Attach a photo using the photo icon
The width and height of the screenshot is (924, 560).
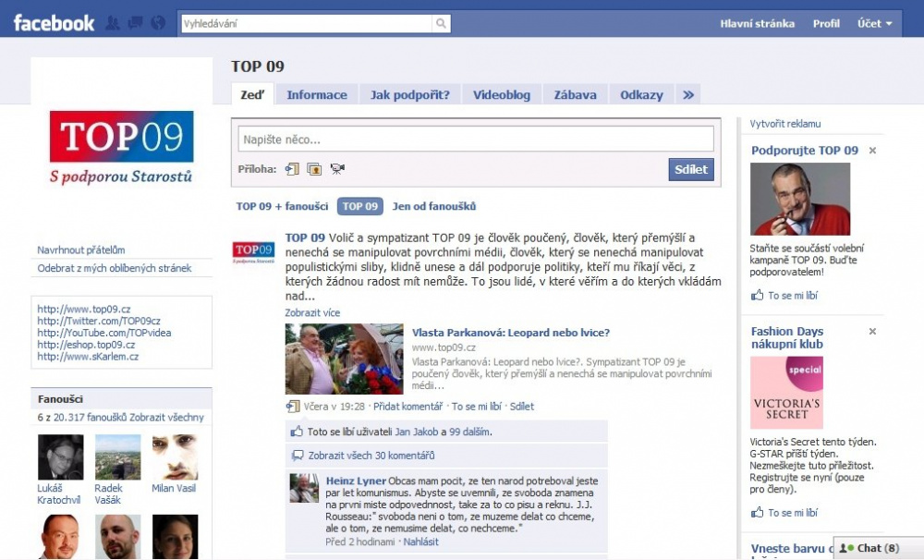pos(314,169)
